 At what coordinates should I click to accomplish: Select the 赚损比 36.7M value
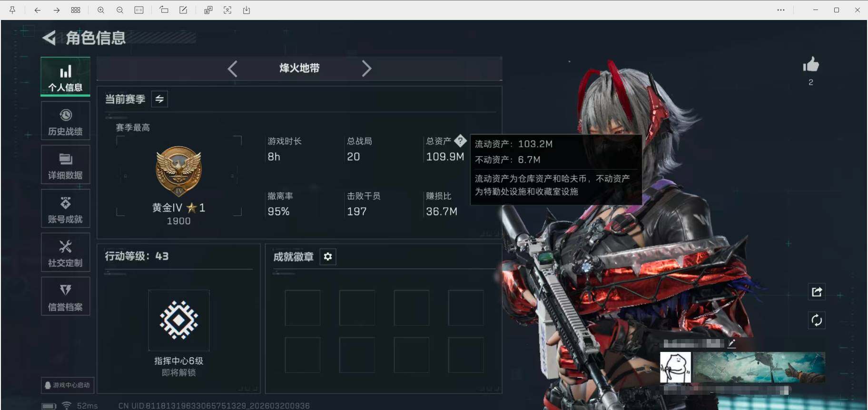point(442,211)
